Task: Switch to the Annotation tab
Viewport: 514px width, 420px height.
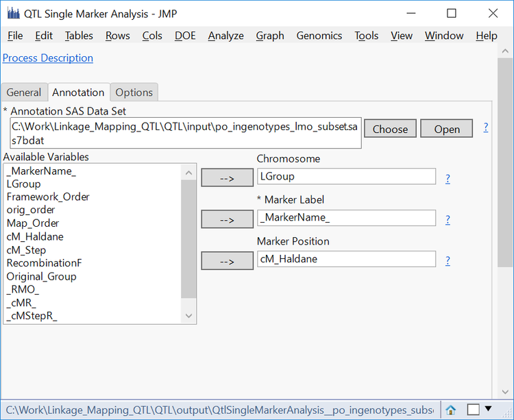Action: 78,92
